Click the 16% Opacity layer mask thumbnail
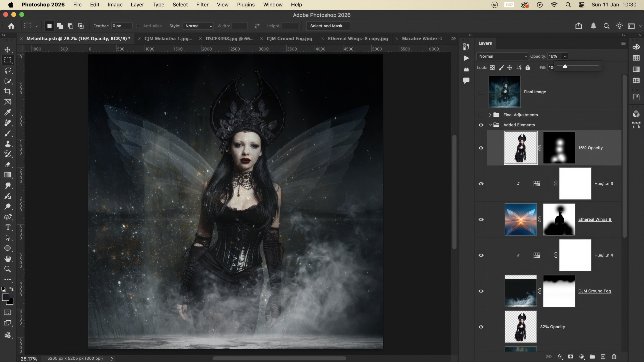 tap(559, 148)
